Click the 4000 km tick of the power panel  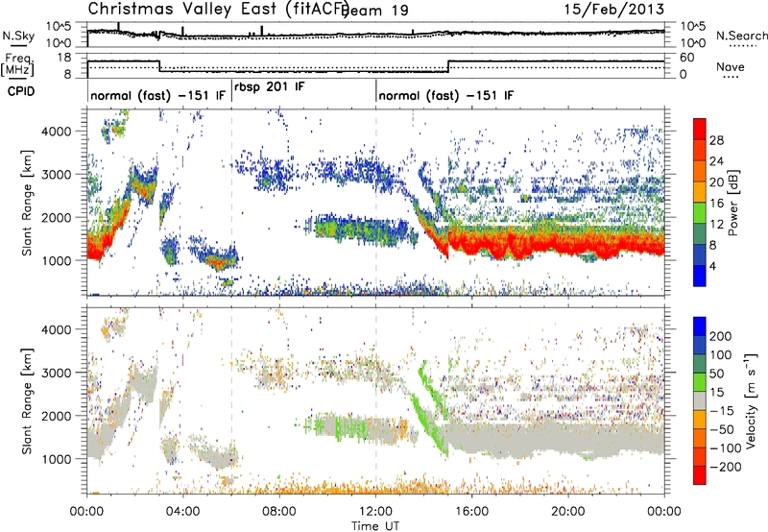[57, 132]
